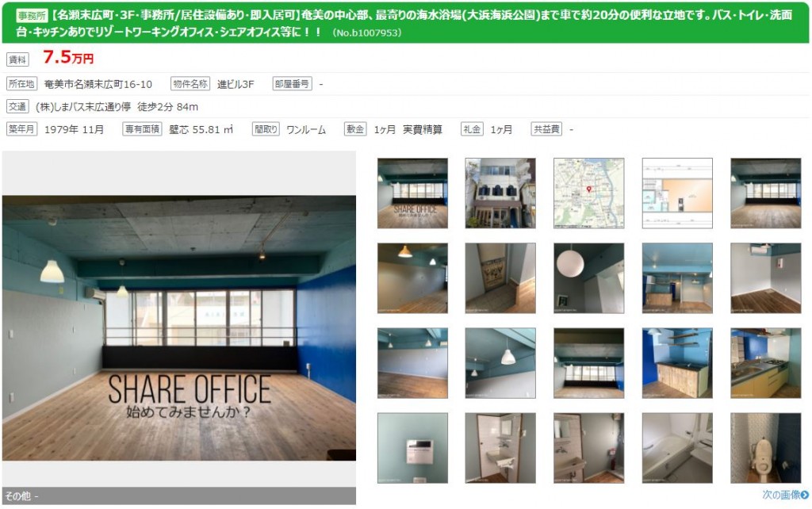
Task: Click the 礼金 label
Action: 472,129
